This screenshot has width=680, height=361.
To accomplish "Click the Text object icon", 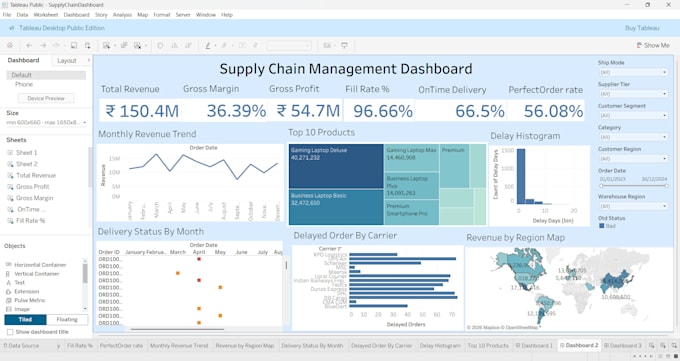I will (8, 282).
